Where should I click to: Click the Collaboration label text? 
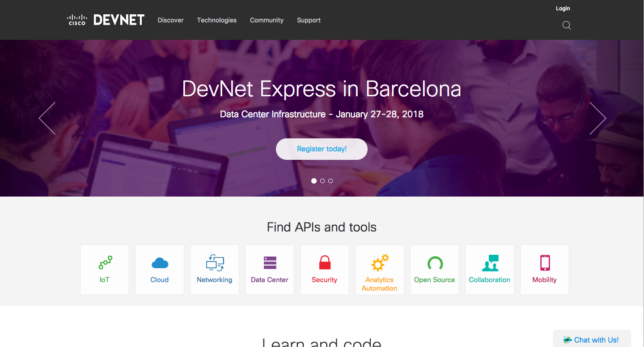tap(490, 280)
